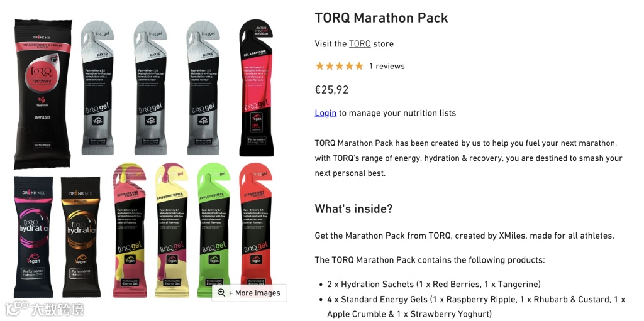
Task: Click the orange Tangerine hydration sachet
Action: click(x=81, y=237)
